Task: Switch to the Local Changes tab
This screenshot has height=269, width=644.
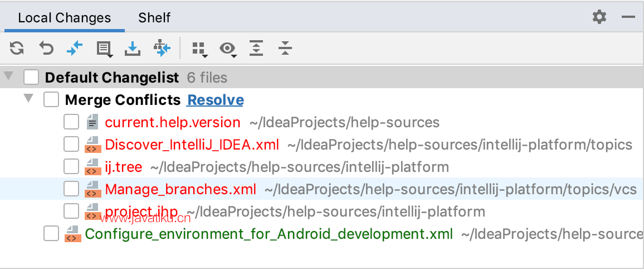Action: (x=65, y=18)
